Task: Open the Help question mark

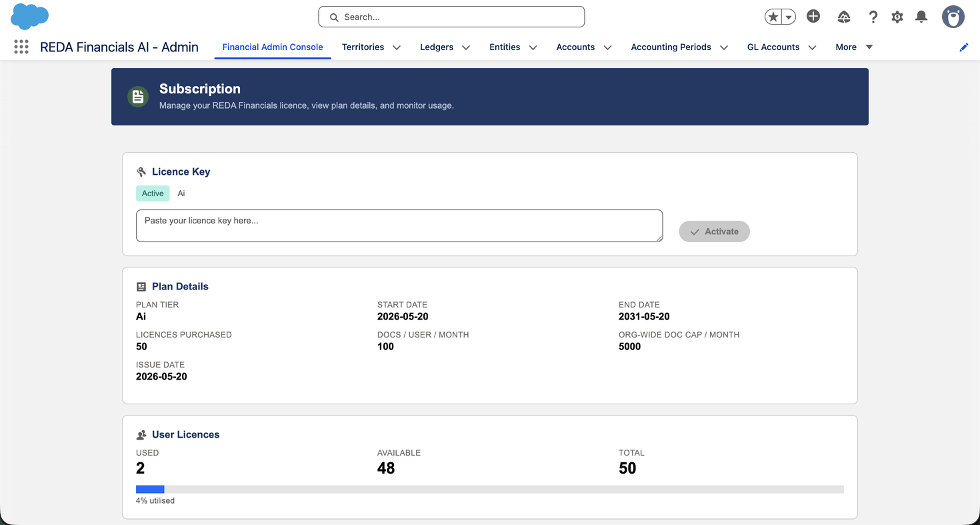Action: (873, 17)
